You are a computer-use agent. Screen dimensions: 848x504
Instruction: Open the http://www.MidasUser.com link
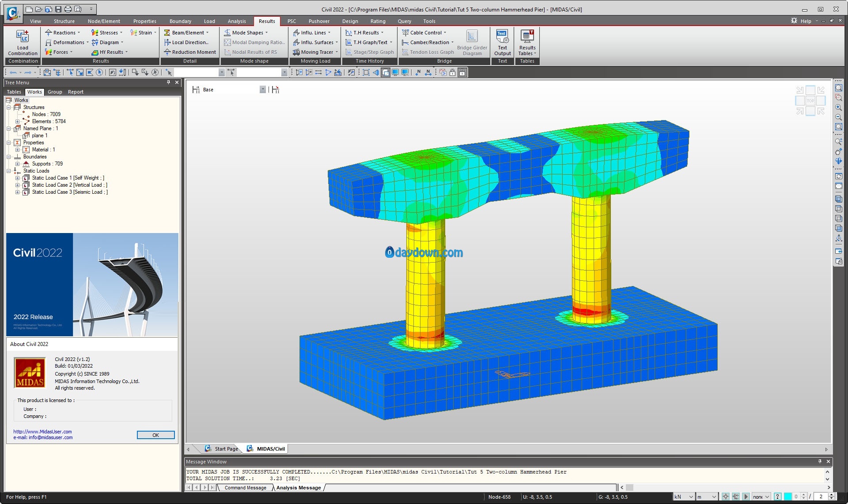click(42, 432)
